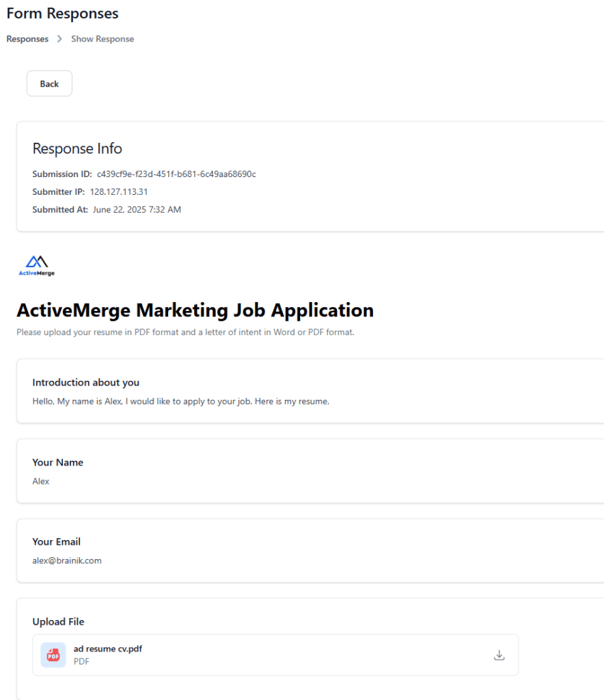The image size is (604, 700).
Task: Click the resume upload instructions text
Action: click(x=186, y=332)
